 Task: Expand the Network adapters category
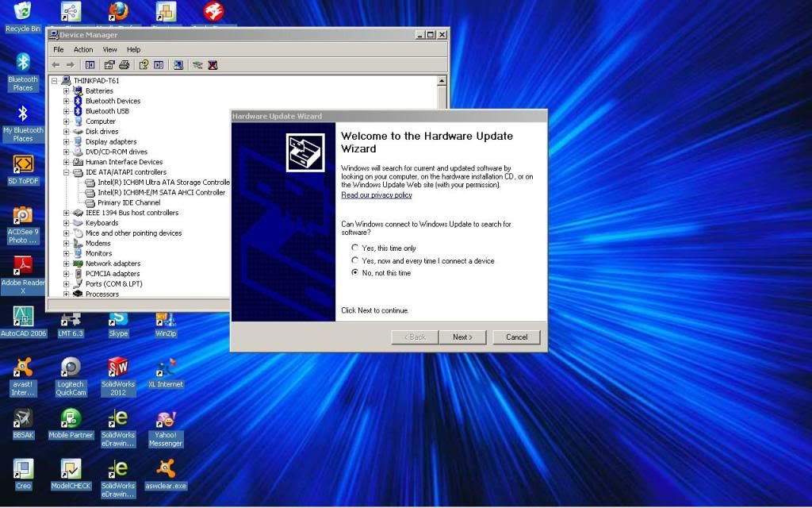click(x=66, y=264)
